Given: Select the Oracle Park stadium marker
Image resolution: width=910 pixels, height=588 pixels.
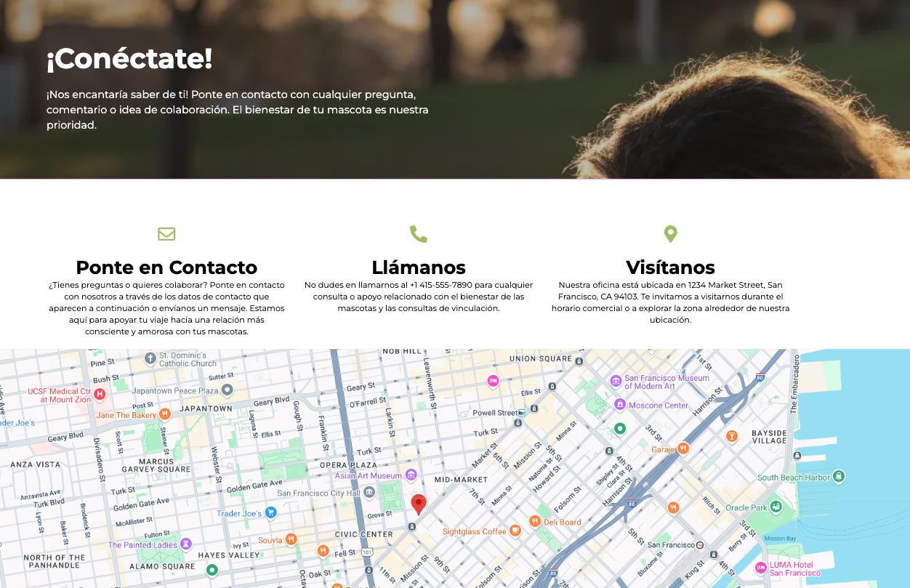Looking at the screenshot, I should (x=776, y=507).
